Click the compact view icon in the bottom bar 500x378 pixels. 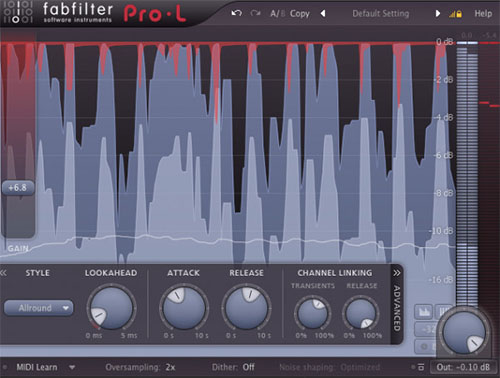click(420, 367)
